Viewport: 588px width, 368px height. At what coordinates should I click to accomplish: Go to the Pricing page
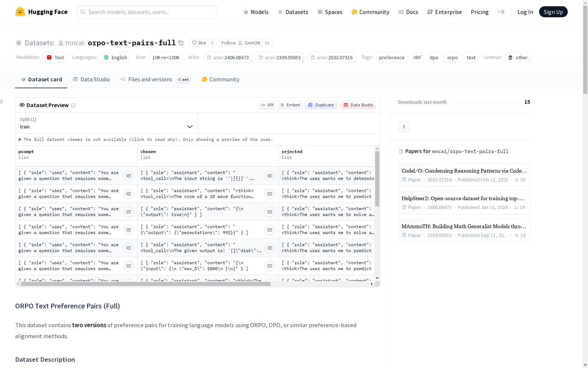tap(480, 12)
